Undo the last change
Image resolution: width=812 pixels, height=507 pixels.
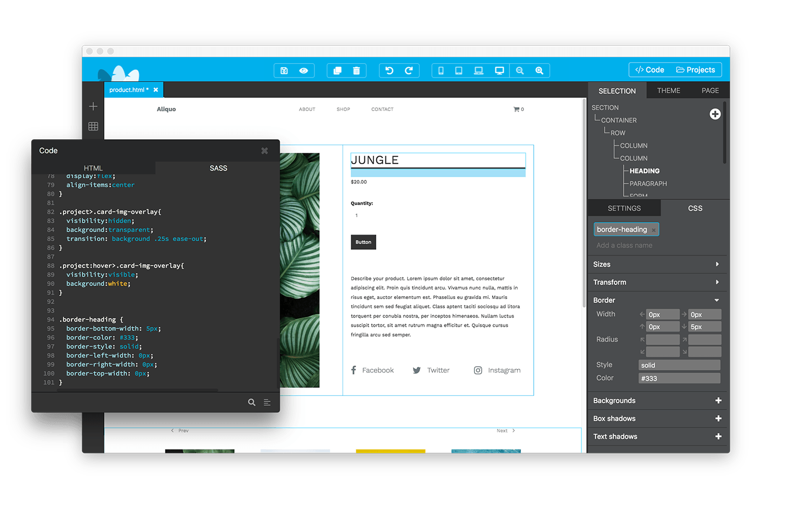(x=389, y=70)
